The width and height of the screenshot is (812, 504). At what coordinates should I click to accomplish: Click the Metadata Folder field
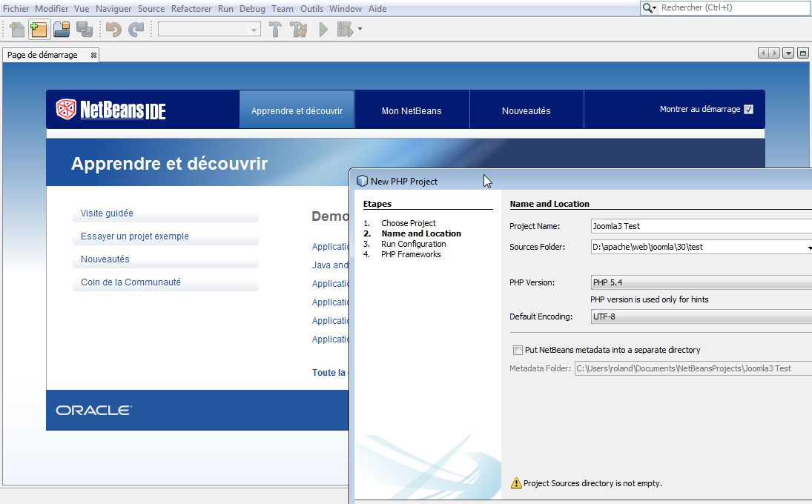coord(693,368)
